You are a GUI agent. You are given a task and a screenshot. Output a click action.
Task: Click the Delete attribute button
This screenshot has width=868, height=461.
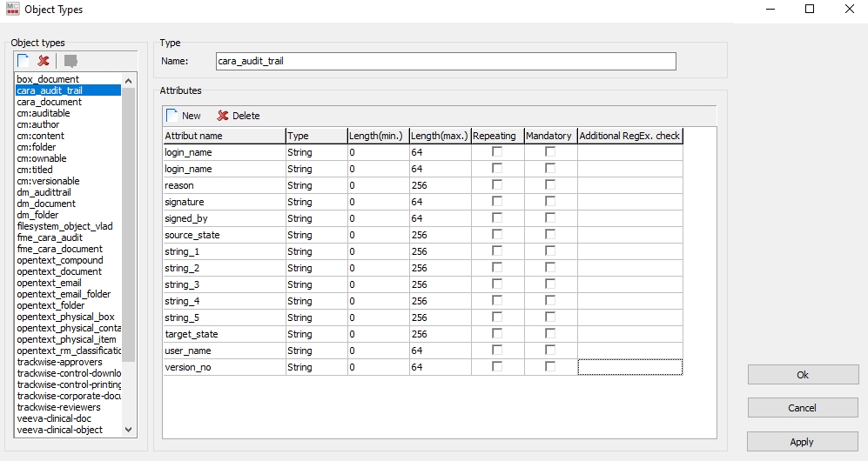(238, 116)
